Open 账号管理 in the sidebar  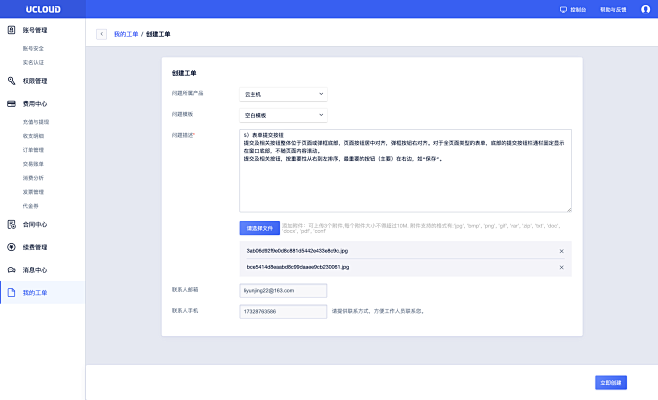pos(34,31)
